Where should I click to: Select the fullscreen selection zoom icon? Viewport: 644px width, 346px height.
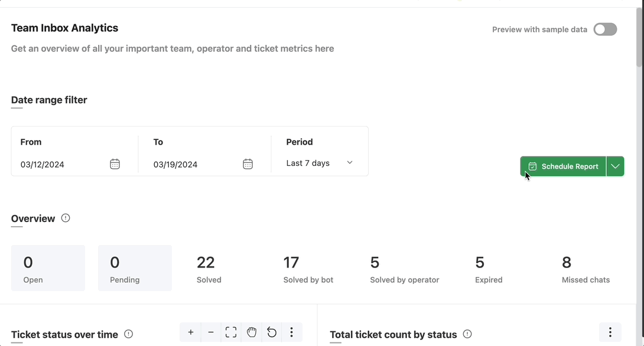point(231,332)
